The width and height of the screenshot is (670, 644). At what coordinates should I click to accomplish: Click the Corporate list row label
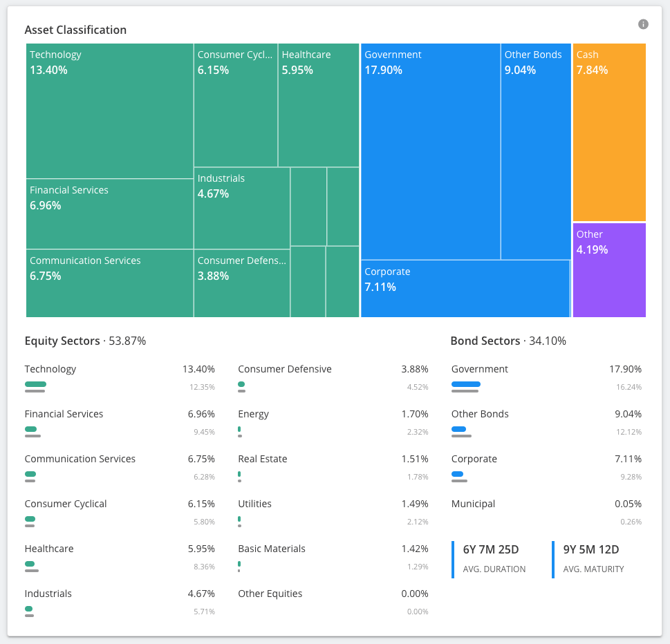[x=474, y=459]
